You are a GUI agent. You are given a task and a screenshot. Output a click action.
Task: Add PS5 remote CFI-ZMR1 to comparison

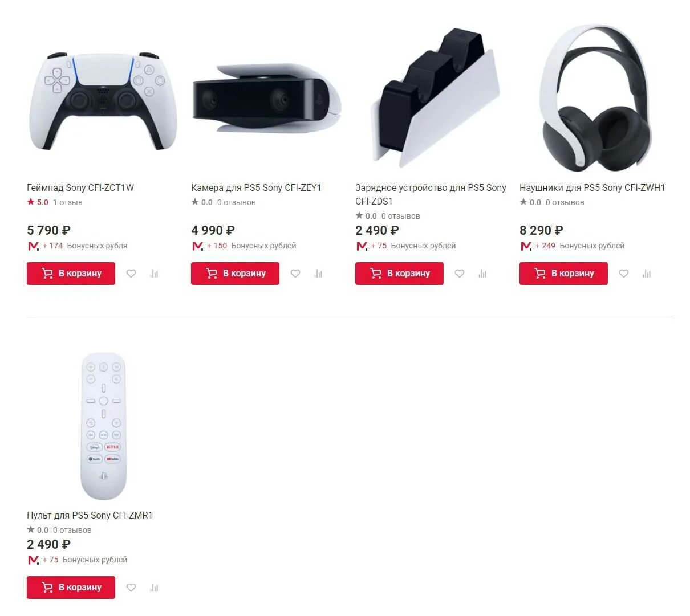(154, 588)
